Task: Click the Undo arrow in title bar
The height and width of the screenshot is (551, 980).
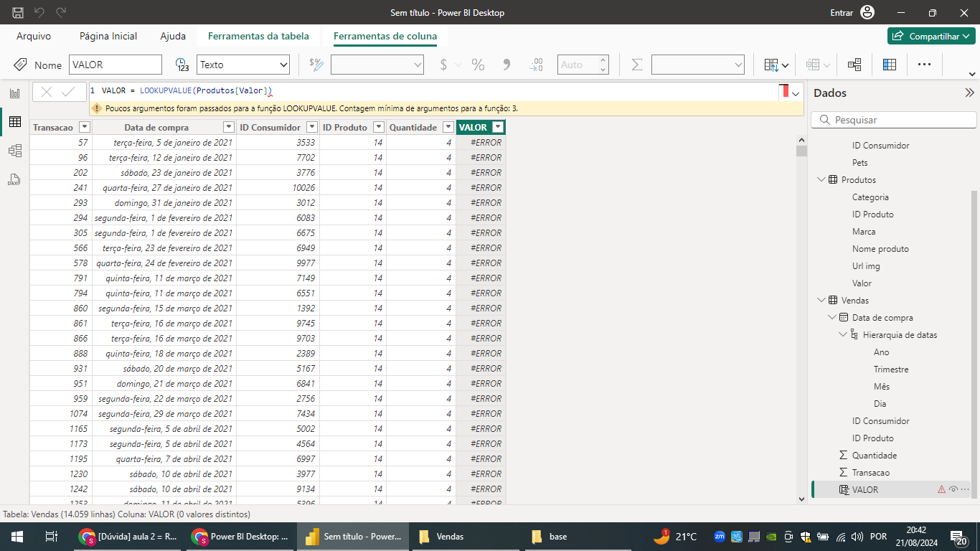Action: click(x=39, y=12)
